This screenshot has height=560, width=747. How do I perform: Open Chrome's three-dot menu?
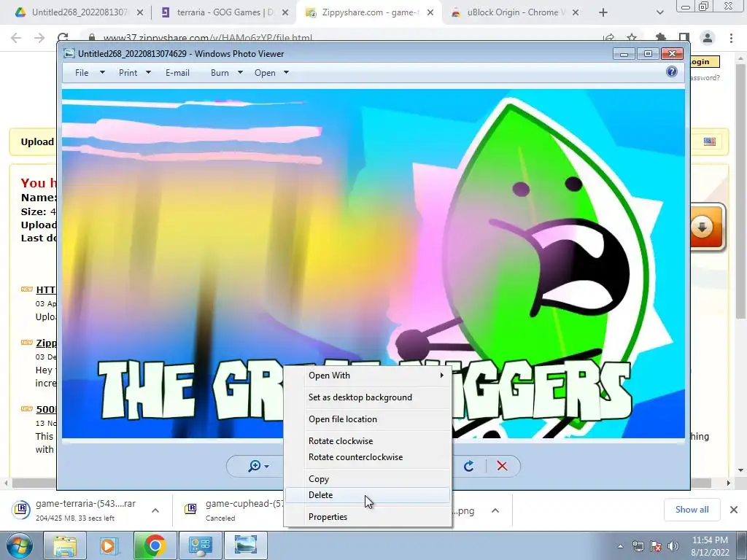731,38
